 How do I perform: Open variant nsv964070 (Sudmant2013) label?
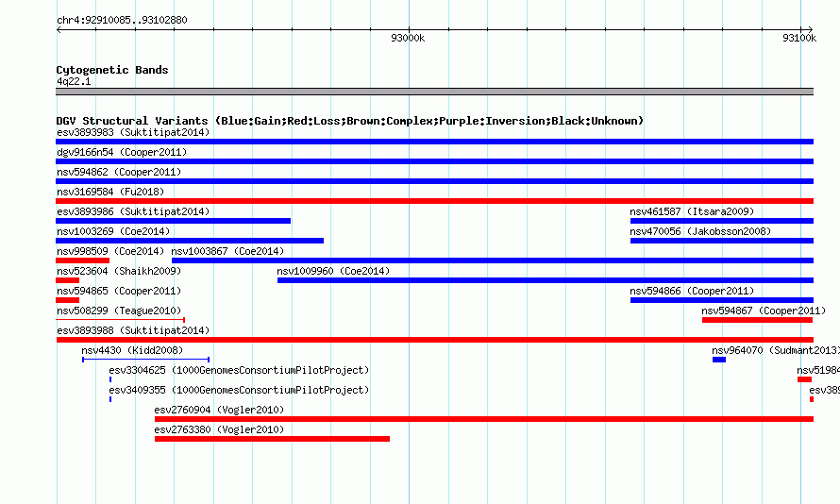[x=776, y=350]
